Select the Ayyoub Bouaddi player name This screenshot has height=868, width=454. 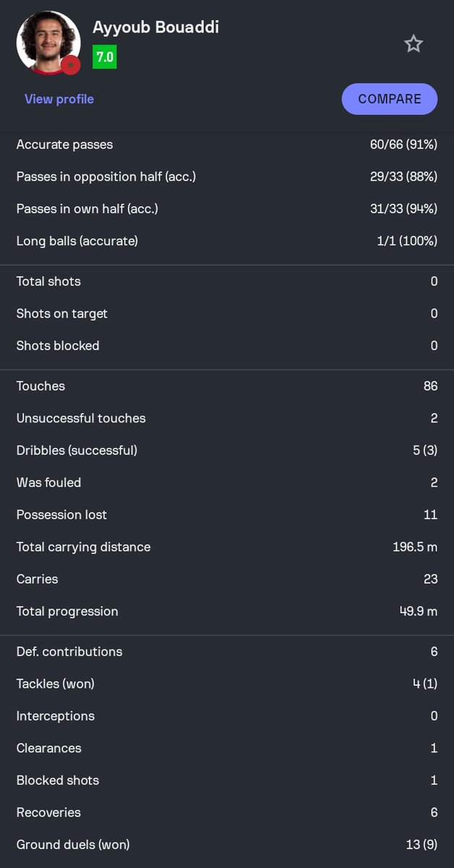pos(156,27)
